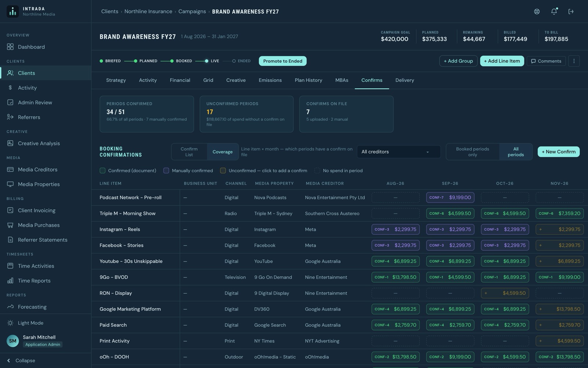Click CONF-7 $9,199.00 Podcast Network cell
This screenshot has width=588, height=368.
point(450,197)
